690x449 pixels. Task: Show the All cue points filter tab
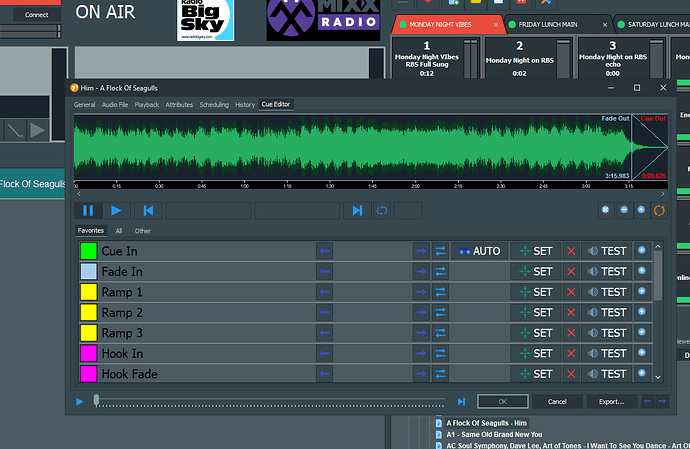click(119, 230)
